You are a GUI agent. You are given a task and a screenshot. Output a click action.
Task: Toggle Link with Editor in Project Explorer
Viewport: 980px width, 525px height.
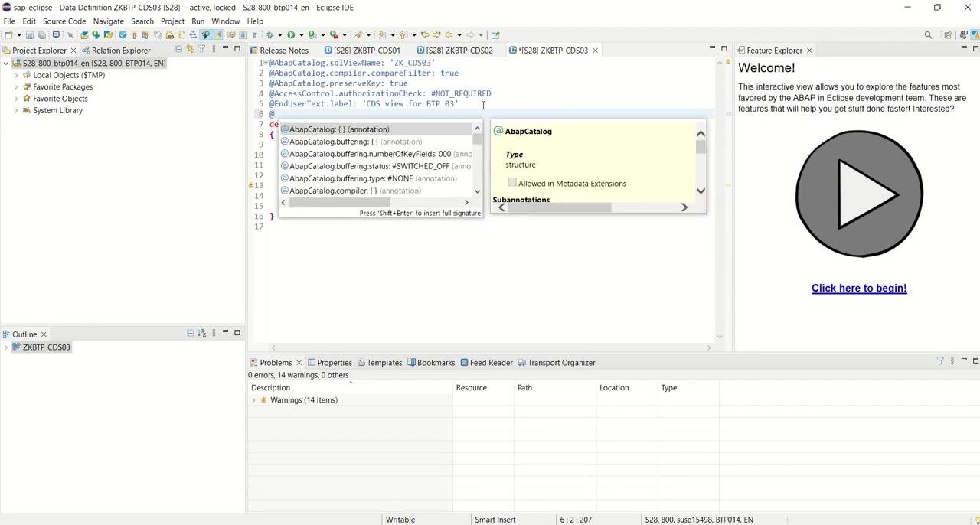coord(190,50)
